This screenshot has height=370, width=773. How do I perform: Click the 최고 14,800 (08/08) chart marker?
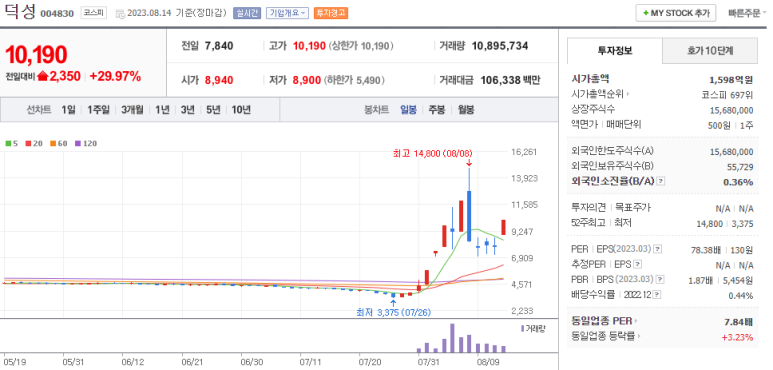(432, 154)
